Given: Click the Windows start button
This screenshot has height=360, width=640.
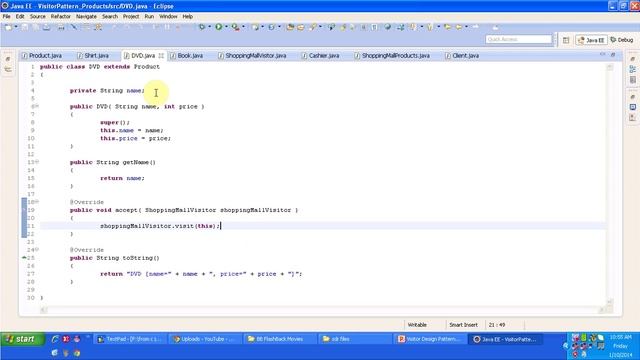Looking at the screenshot, I should click(22, 339).
